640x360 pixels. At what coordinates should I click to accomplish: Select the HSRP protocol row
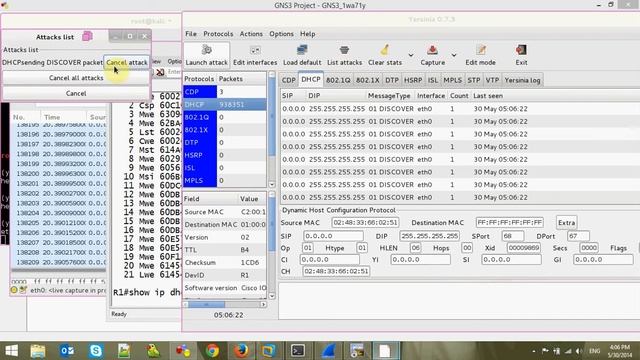click(224, 155)
